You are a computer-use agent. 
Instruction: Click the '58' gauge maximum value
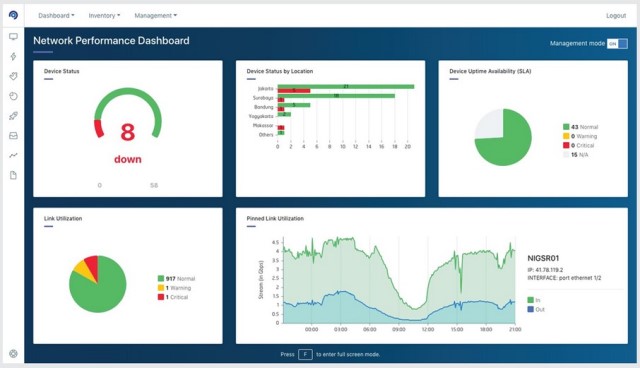[154, 185]
